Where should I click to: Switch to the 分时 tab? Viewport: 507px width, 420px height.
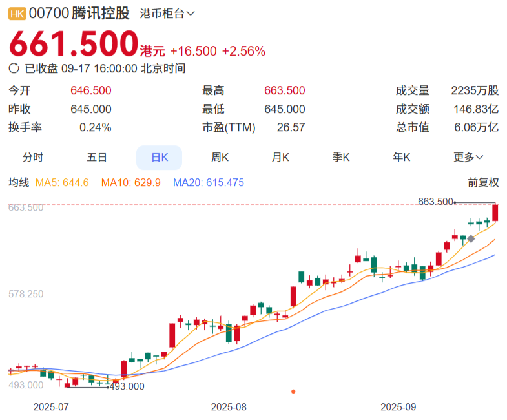point(33,157)
